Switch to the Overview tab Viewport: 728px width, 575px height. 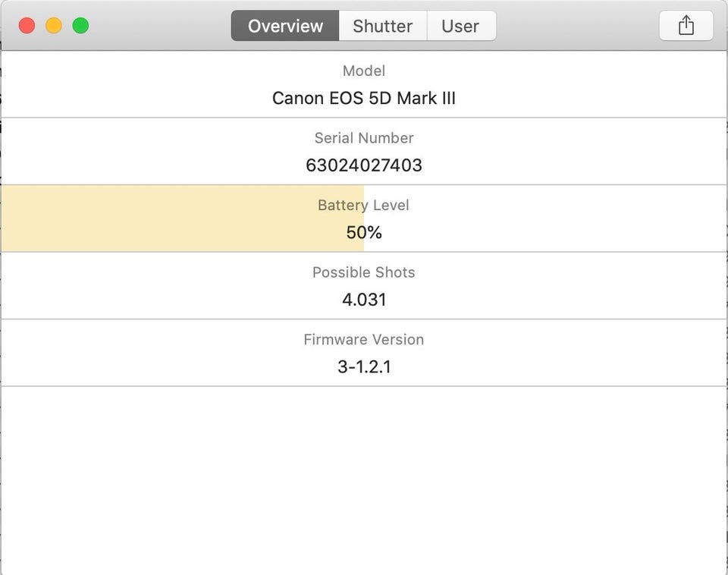285,26
